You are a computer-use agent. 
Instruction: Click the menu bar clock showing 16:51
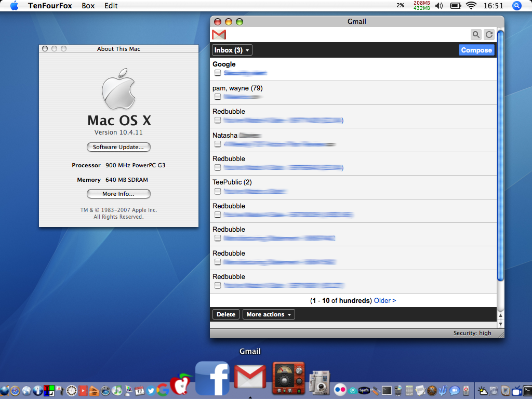[494, 6]
